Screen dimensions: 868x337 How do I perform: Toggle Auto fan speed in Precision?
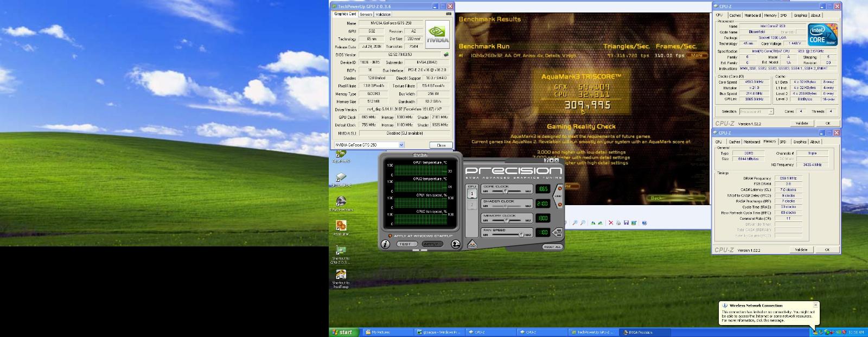(x=558, y=232)
